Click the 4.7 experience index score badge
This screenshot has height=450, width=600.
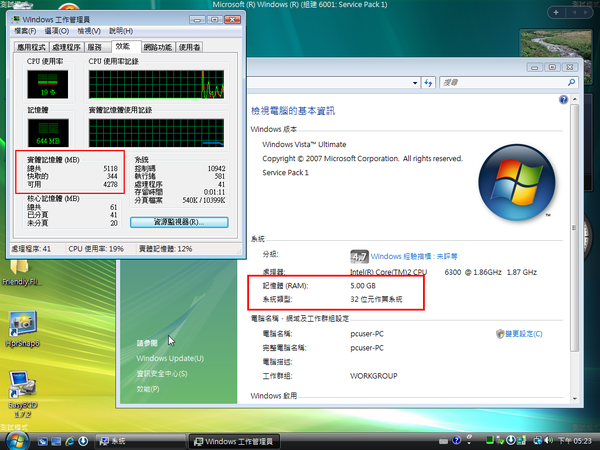[359, 256]
